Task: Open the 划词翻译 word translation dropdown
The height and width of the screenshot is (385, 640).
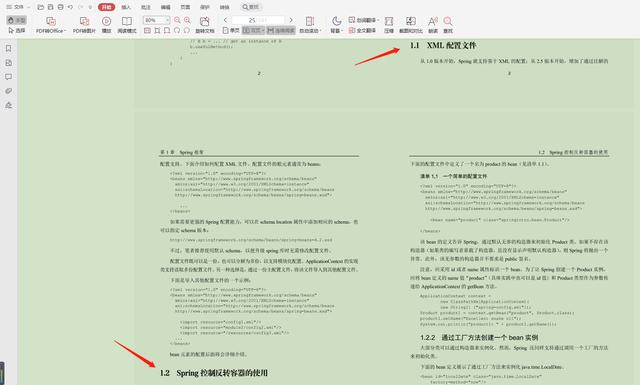Action: (364, 20)
